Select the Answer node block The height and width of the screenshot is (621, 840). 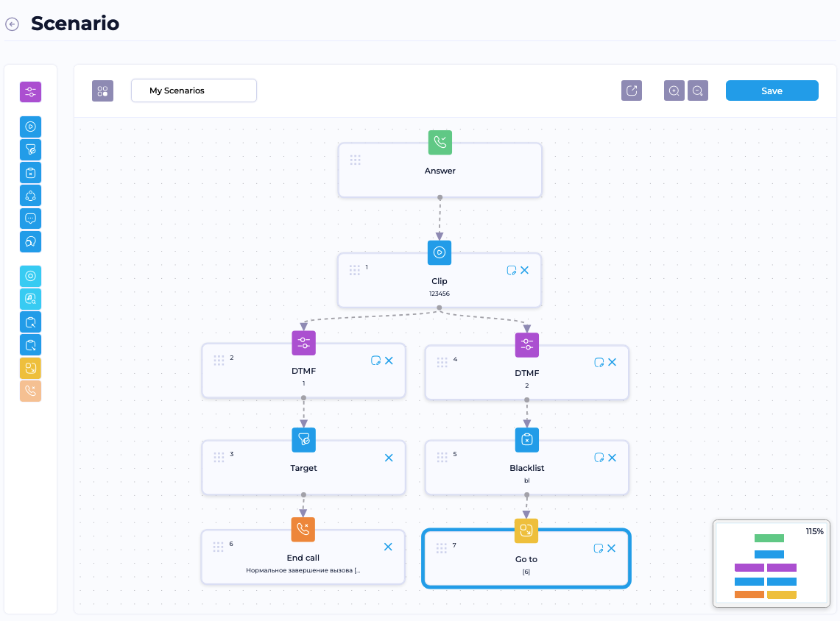[x=440, y=170]
